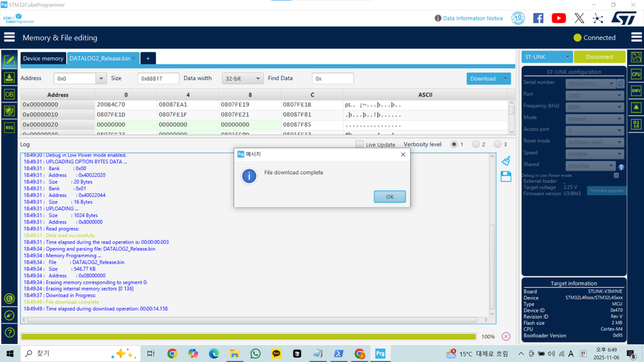Click the top-right chip layout icon
Screen dimensions: 644x362
636,57
